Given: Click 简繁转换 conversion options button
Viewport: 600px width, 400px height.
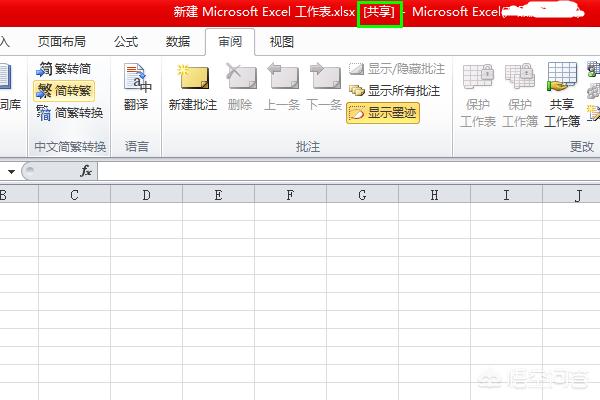Looking at the screenshot, I should (x=69, y=113).
